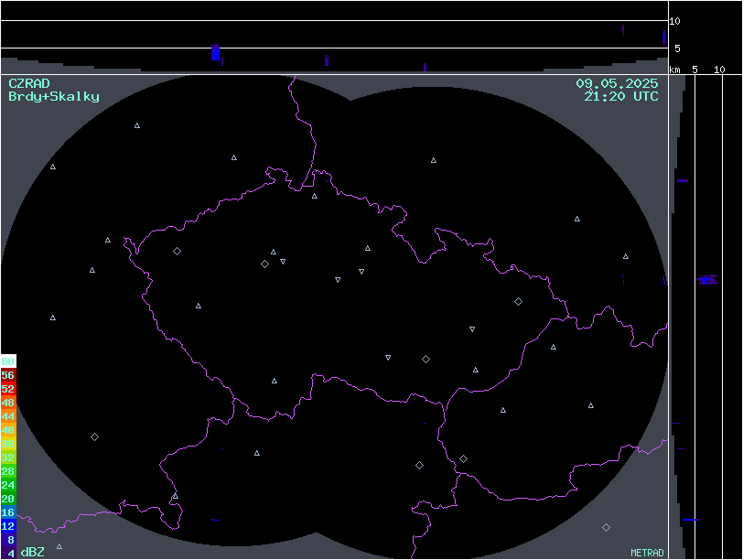Click the CZRAD product label

tap(29, 83)
